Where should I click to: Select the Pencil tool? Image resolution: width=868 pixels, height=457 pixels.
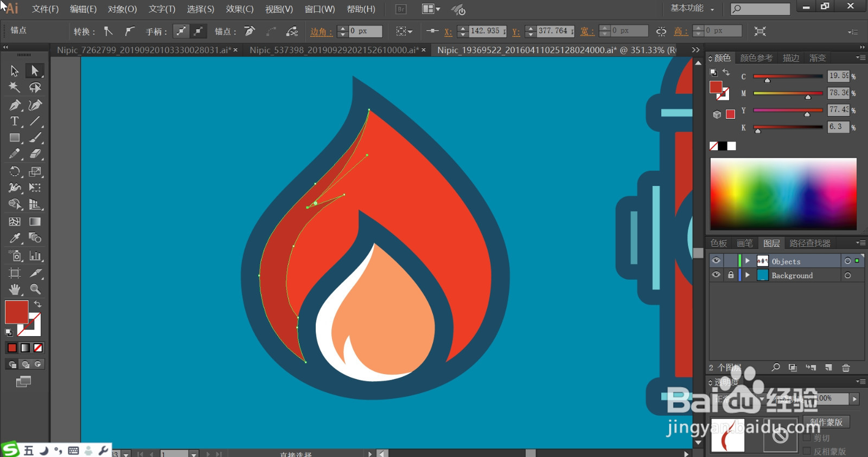click(x=15, y=154)
